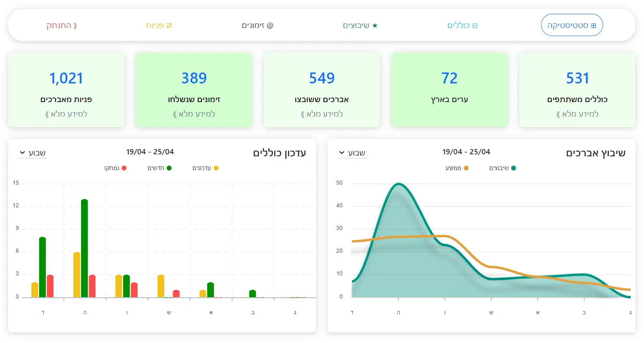Click the green bar on day ב
The width and height of the screenshot is (644, 343).
coord(252,294)
